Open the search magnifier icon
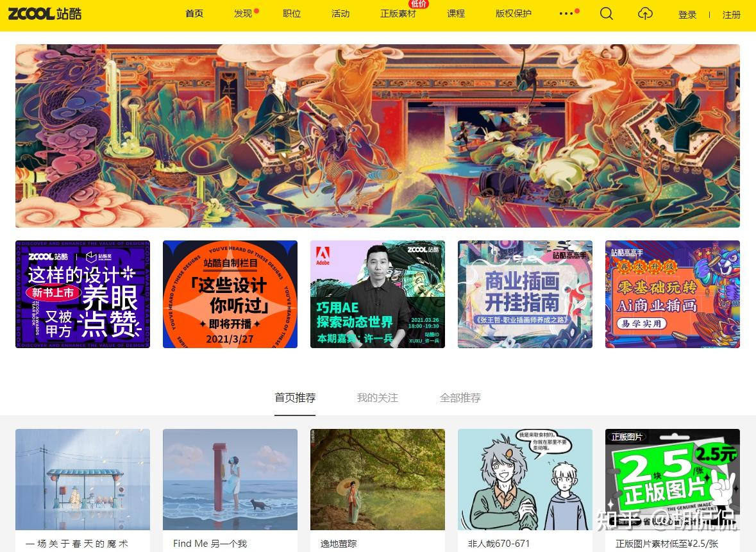The height and width of the screenshot is (552, 756). (606, 13)
